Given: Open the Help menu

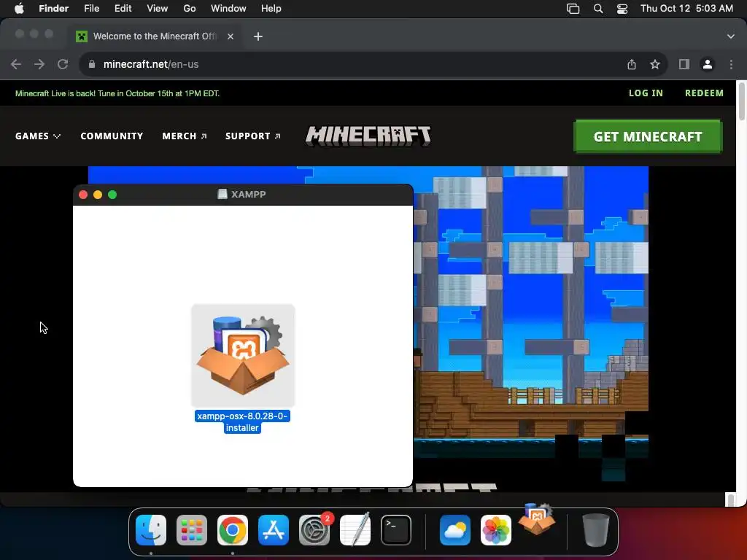Looking at the screenshot, I should pos(271,9).
